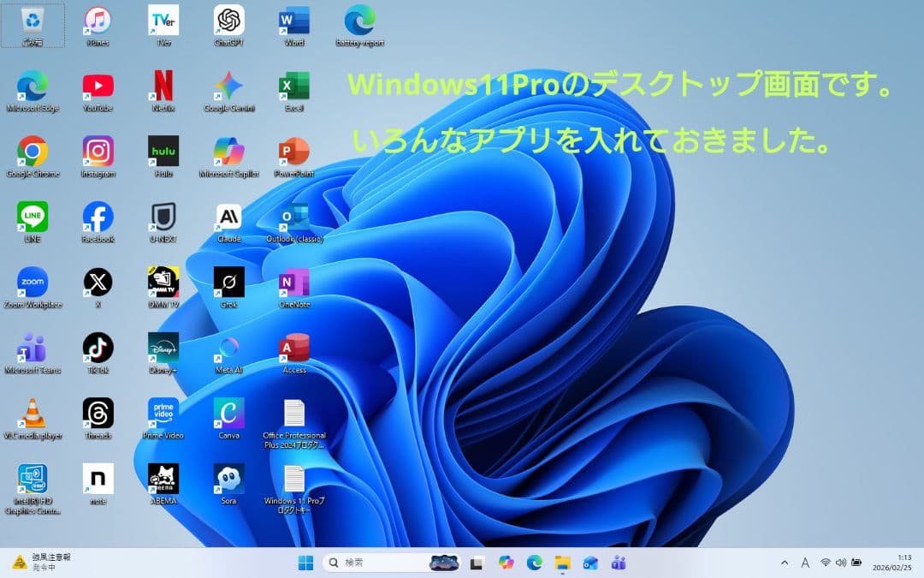Open Outlook (classic) shortcut

294,222
